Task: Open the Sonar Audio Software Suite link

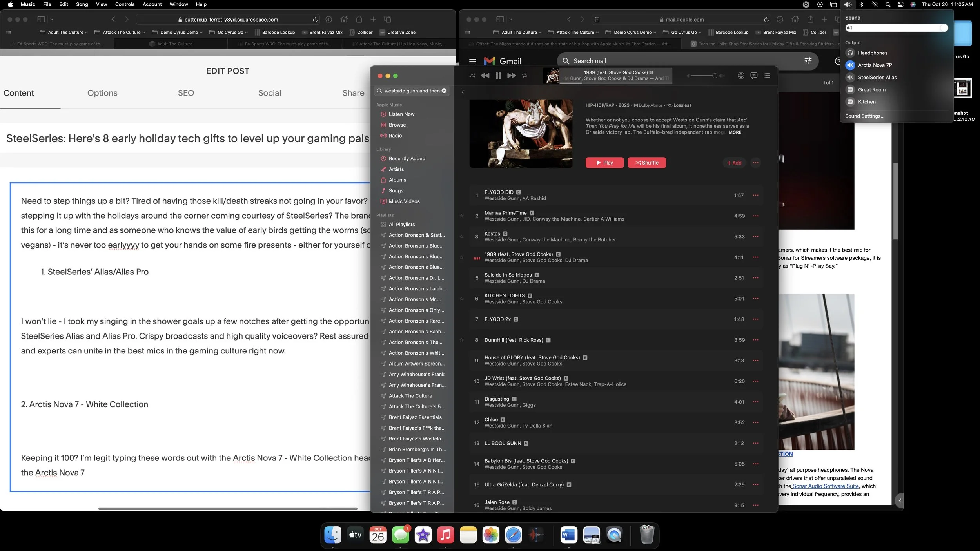Action: tap(826, 486)
